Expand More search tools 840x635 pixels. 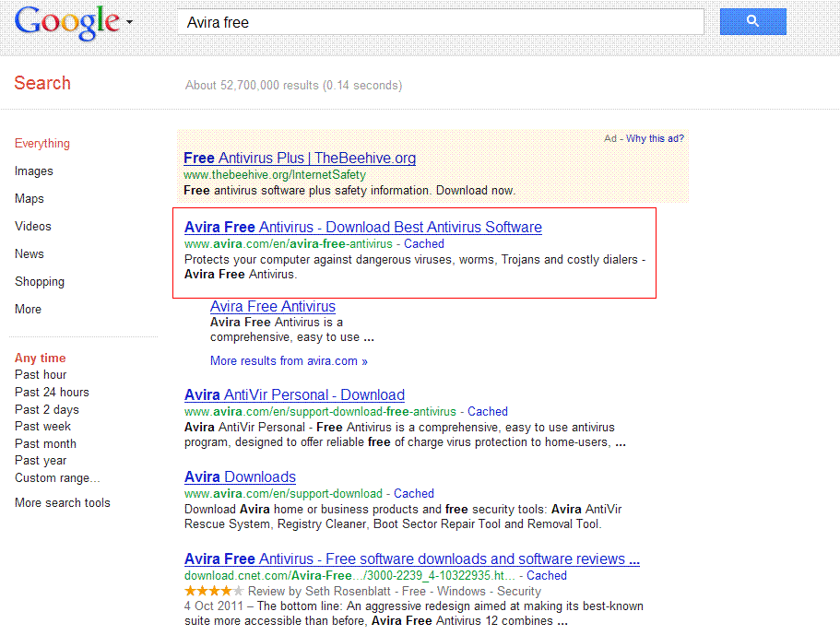pyautogui.click(x=63, y=503)
